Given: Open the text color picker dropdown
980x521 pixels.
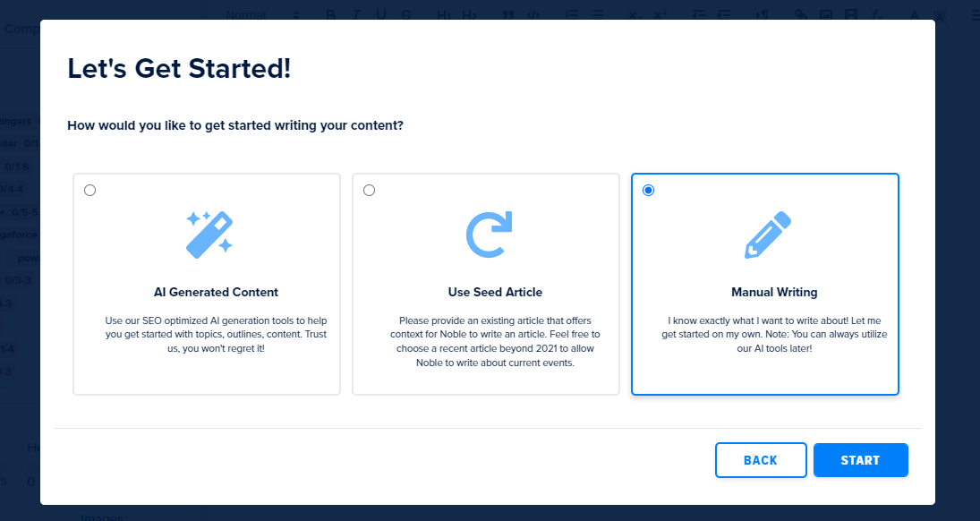Looking at the screenshot, I should pos(914,14).
